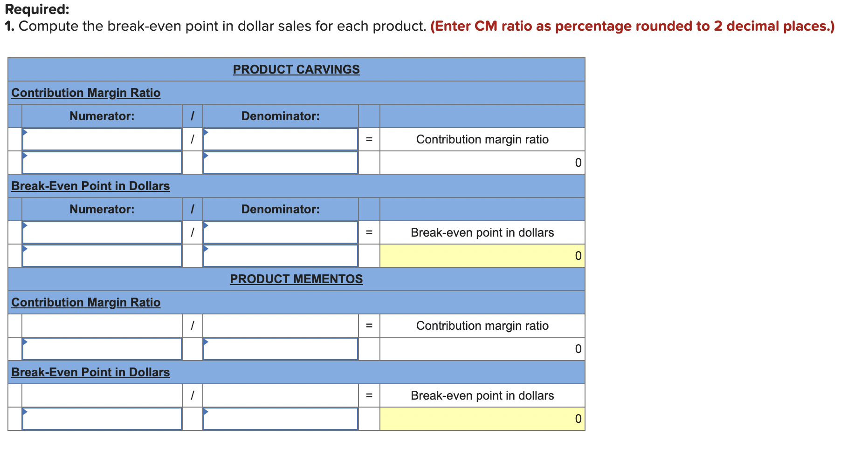
Task: Click the PRODUCT MEMENTOS header
Action: [x=296, y=279]
